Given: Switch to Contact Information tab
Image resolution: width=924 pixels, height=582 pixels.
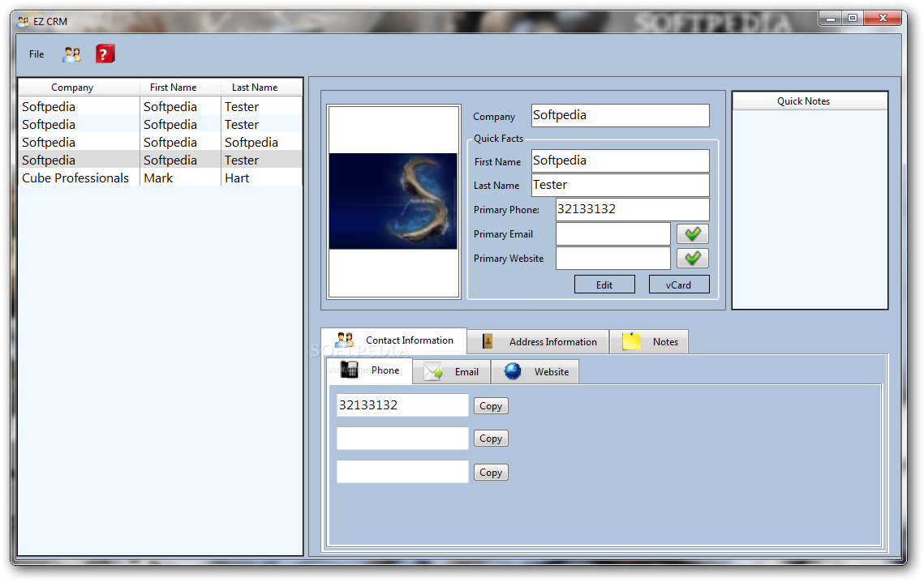Looking at the screenshot, I should pos(393,340).
